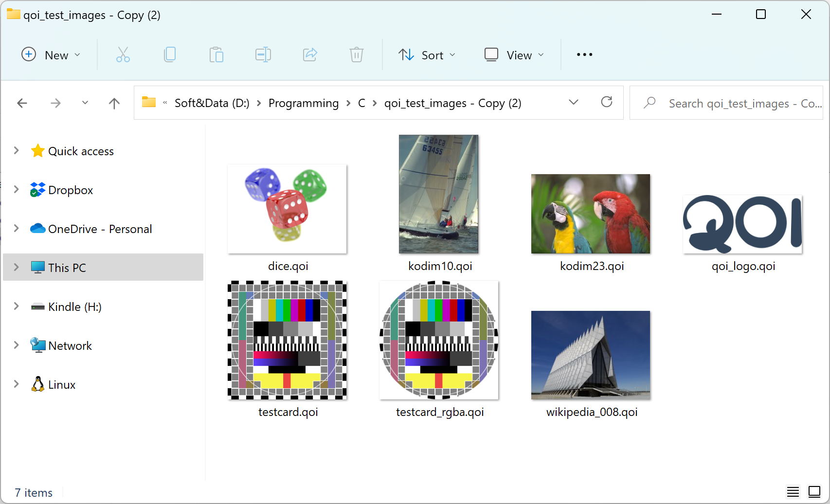
Task: Click the Rename icon in toolbar
Action: 263,54
